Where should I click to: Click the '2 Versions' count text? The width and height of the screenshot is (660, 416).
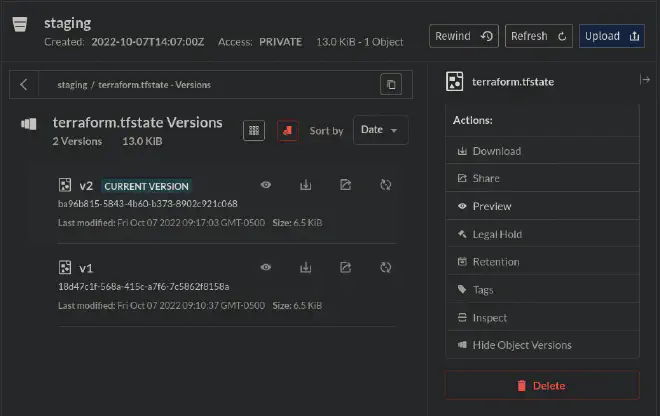[77, 141]
